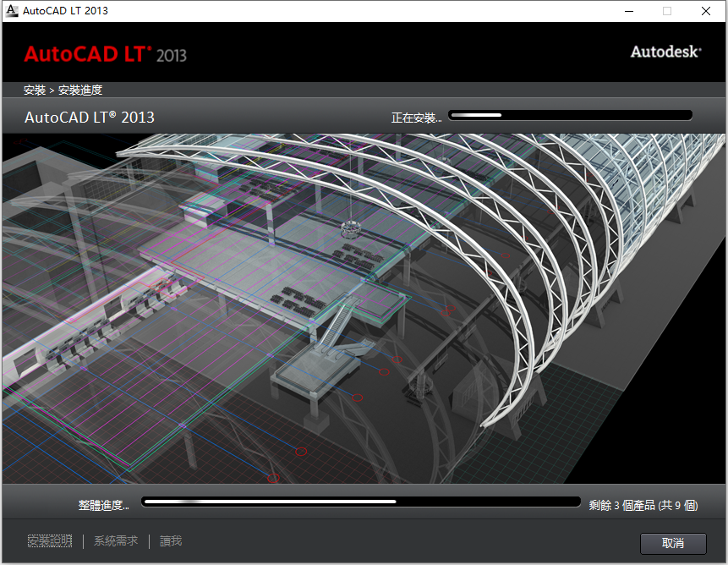Viewport: 728px width, 565px height.
Task: Click the AutoCAD LT® 2013 product name
Action: tap(90, 118)
